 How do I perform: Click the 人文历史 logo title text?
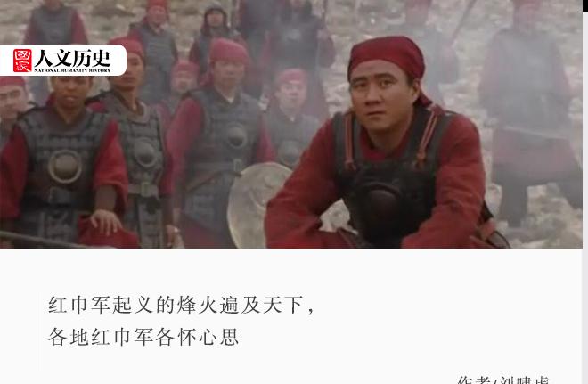(x=73, y=58)
